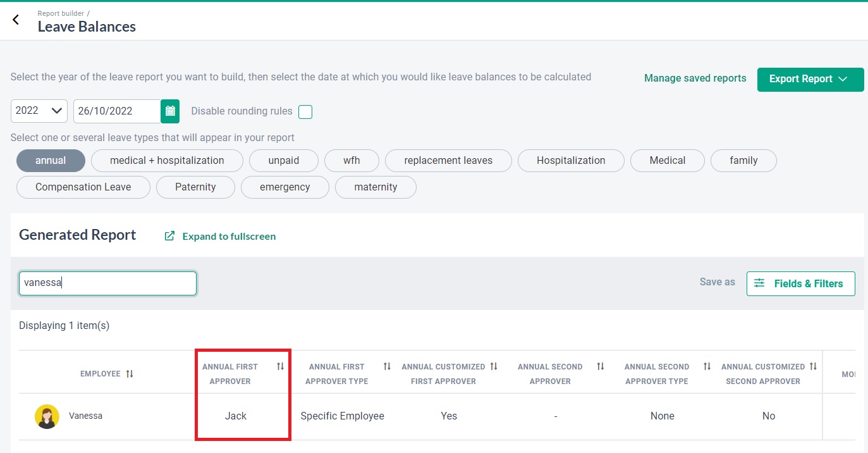Select Compensation Leave type pill

[x=83, y=187]
